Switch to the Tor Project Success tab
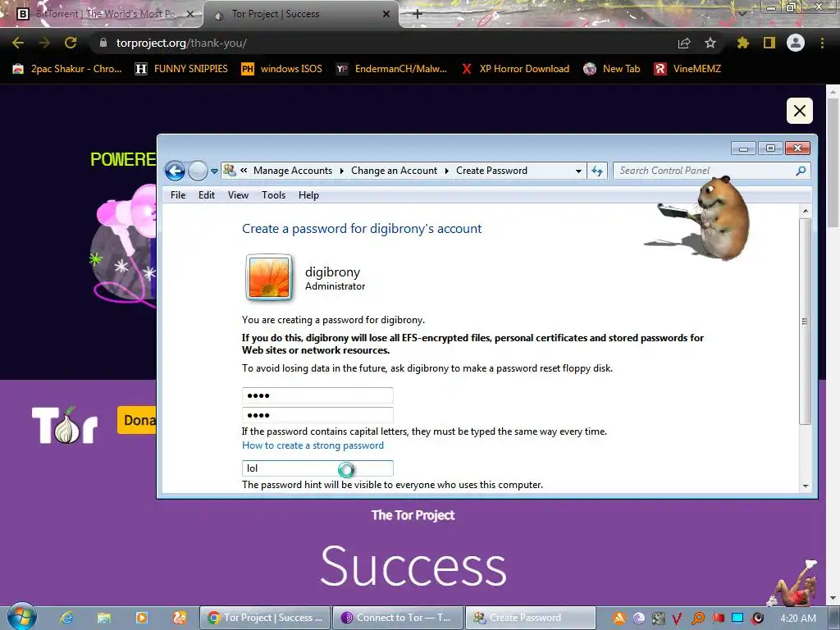 300,14
